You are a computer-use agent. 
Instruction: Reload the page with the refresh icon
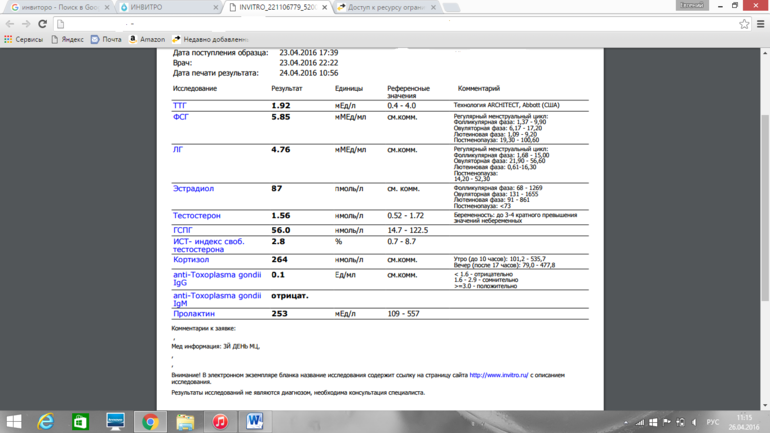click(42, 24)
